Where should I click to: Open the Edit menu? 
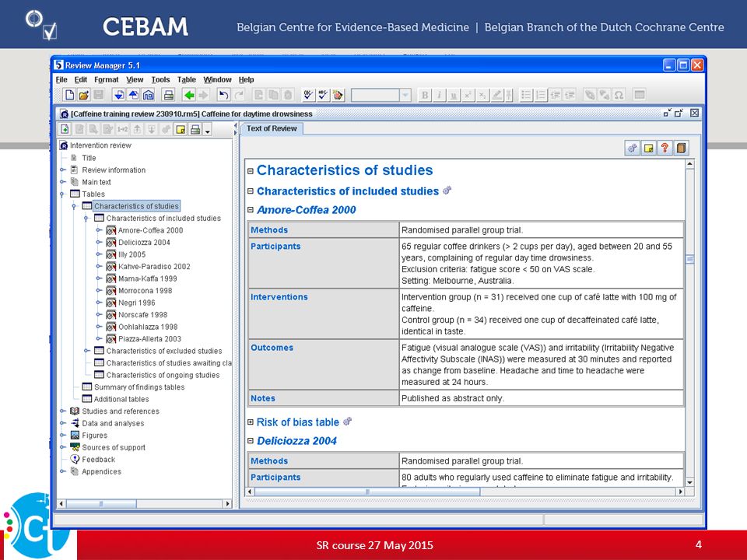pyautogui.click(x=80, y=79)
